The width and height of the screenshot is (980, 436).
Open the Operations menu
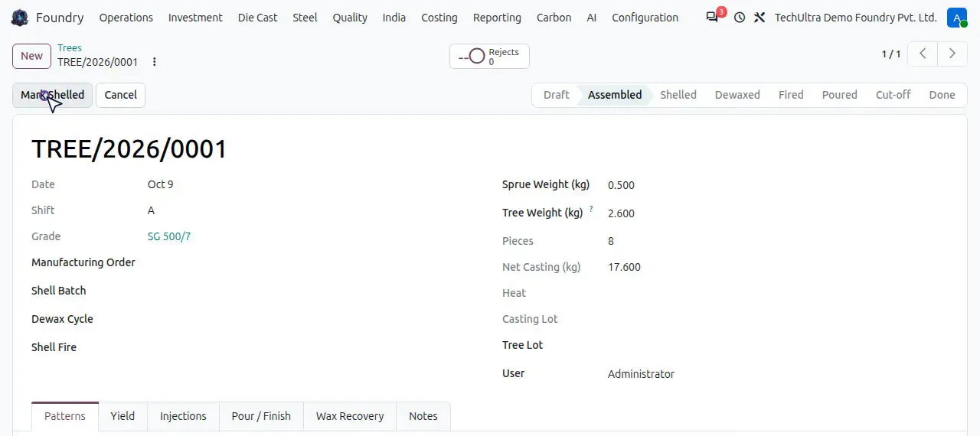click(126, 18)
